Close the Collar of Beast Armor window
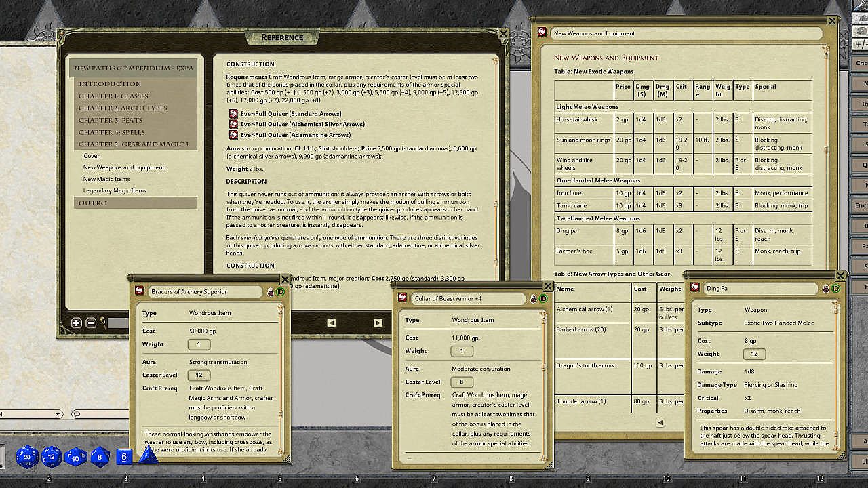 548,287
